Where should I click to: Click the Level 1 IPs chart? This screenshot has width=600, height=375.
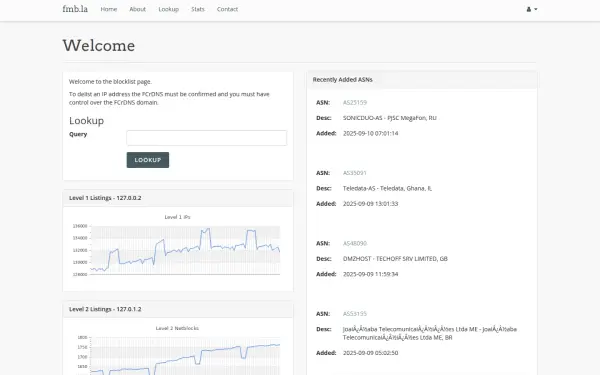coord(178,246)
